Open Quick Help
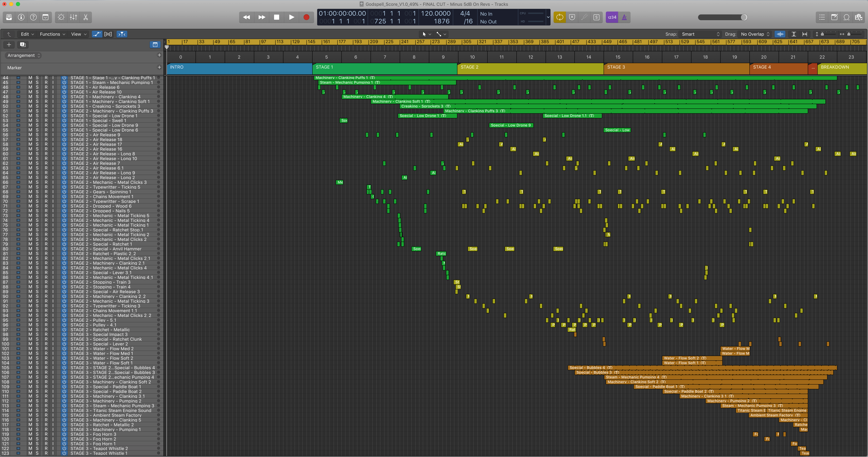Viewport: 868px width, 457px height. pos(33,17)
